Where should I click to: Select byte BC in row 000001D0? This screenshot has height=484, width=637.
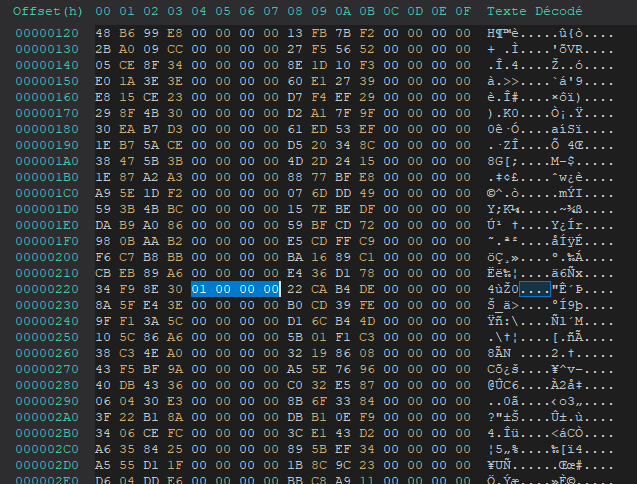(x=175, y=209)
